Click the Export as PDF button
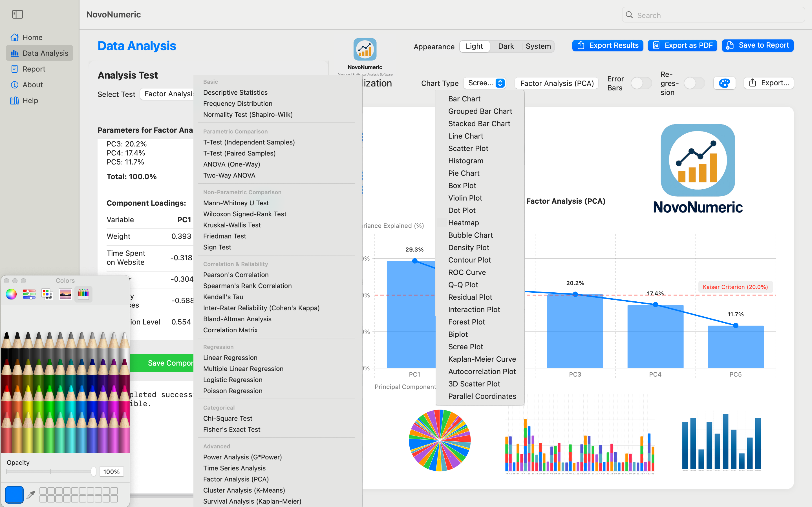The image size is (812, 507). point(683,46)
